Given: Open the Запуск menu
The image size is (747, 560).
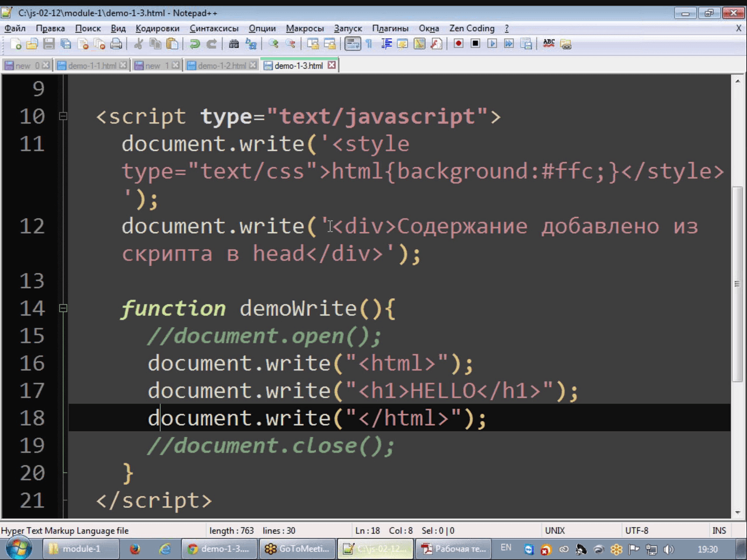Looking at the screenshot, I should pyautogui.click(x=348, y=28).
